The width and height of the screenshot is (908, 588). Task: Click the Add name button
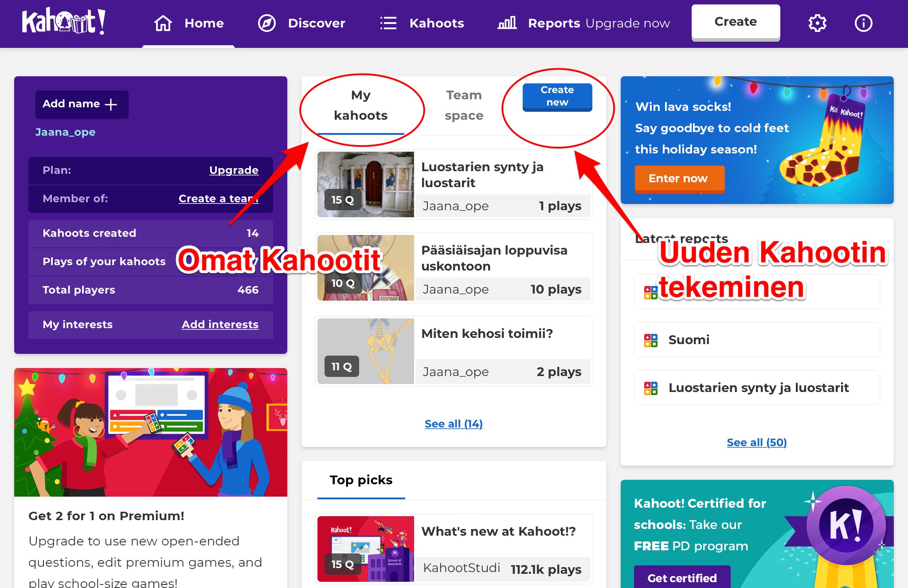(x=82, y=104)
